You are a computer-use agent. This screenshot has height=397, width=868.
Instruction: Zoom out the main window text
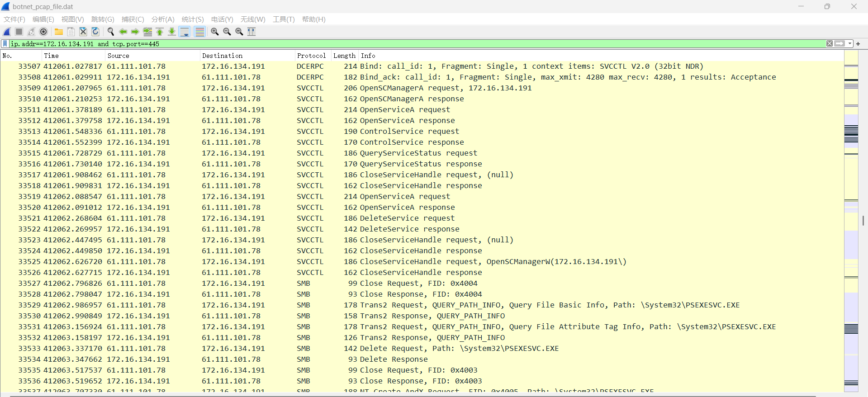click(227, 32)
